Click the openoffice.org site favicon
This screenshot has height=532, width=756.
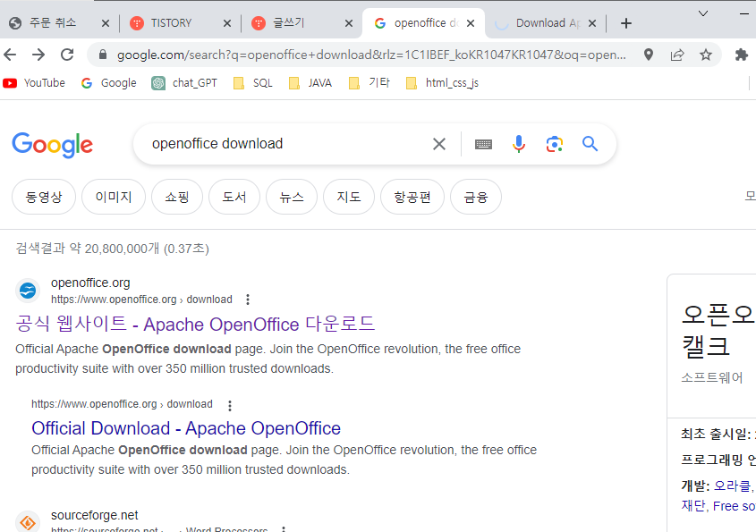pos(28,291)
